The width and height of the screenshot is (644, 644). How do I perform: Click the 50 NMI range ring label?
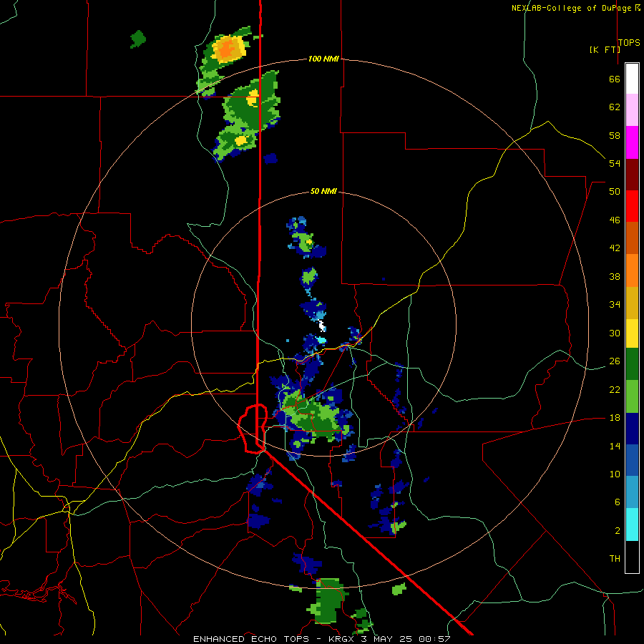[323, 191]
